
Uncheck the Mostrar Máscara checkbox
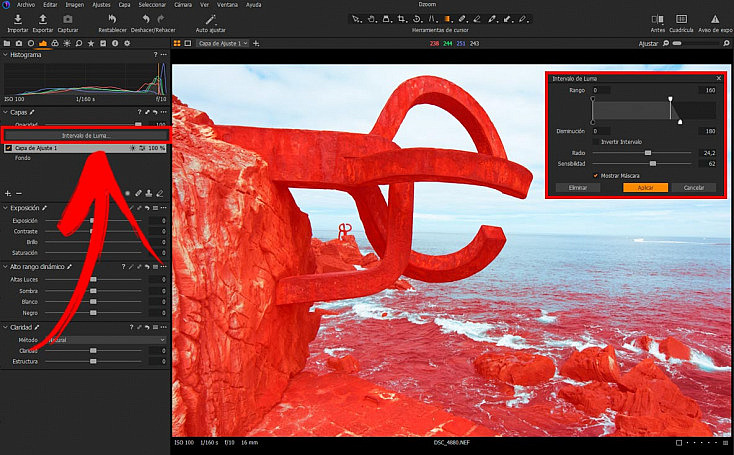595,176
